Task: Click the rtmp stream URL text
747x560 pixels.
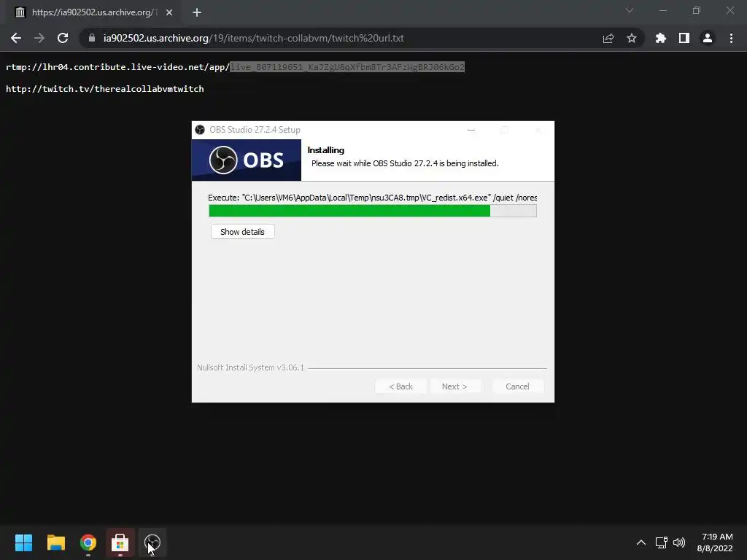Action: [235, 67]
